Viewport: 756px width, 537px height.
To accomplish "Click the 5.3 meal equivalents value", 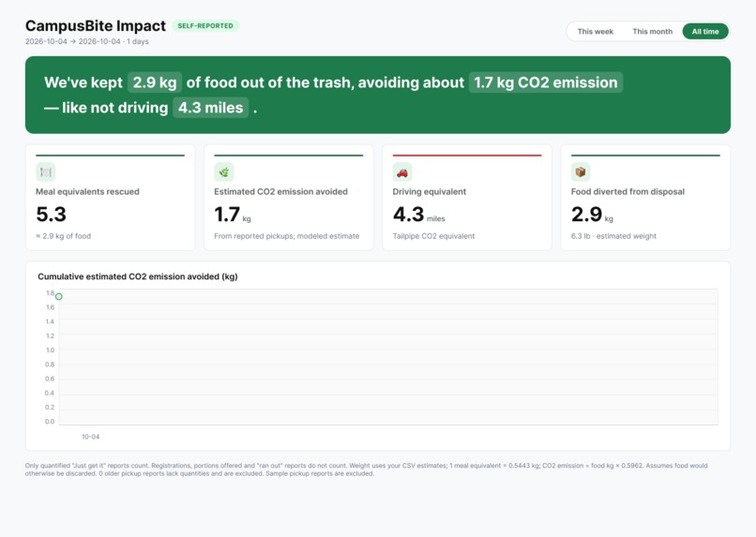I will (x=51, y=215).
